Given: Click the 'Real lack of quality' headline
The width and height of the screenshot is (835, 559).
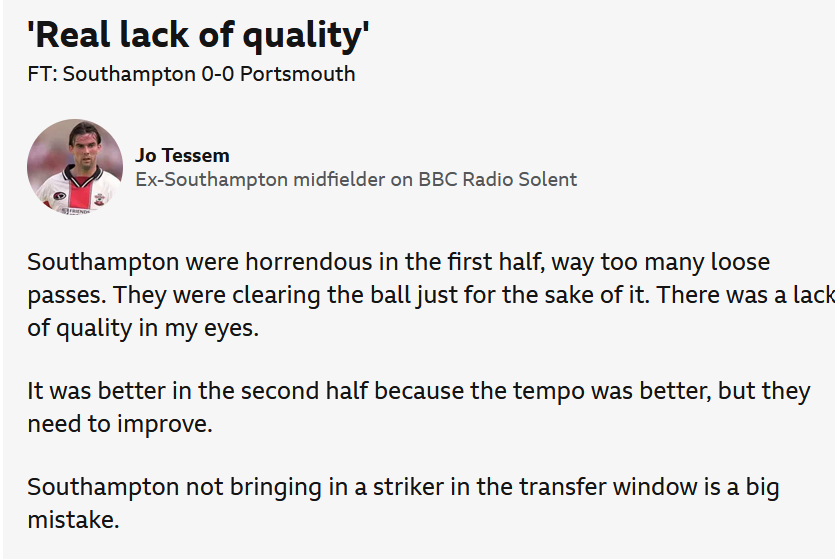Looking at the screenshot, I should (x=198, y=35).
